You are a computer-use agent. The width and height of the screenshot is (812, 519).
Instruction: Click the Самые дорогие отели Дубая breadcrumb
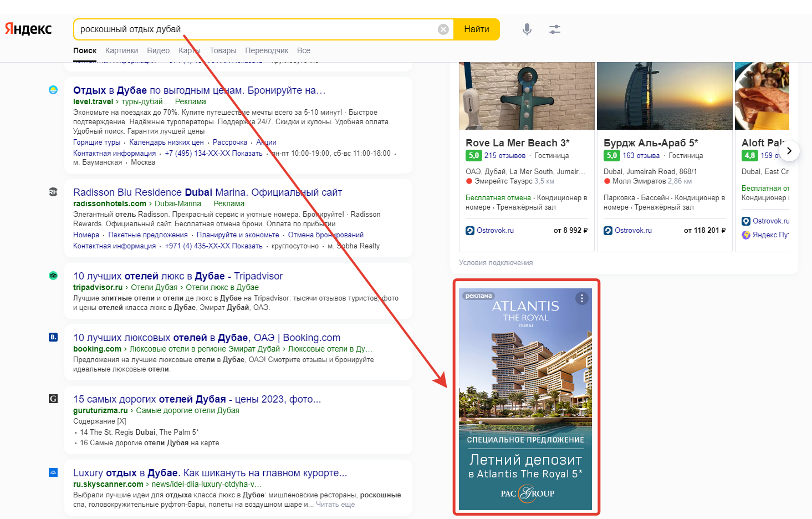click(x=188, y=410)
